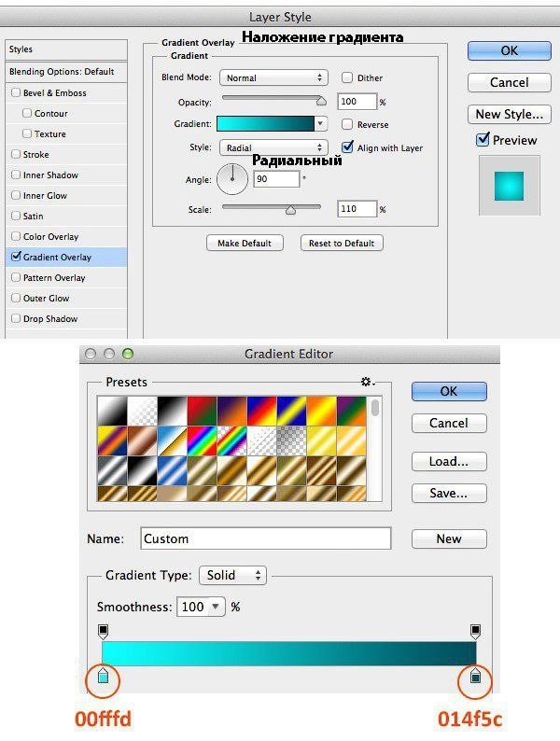Pick the rainbow spectrum gradient preset
The height and width of the screenshot is (741, 560).
pyautogui.click(x=203, y=440)
